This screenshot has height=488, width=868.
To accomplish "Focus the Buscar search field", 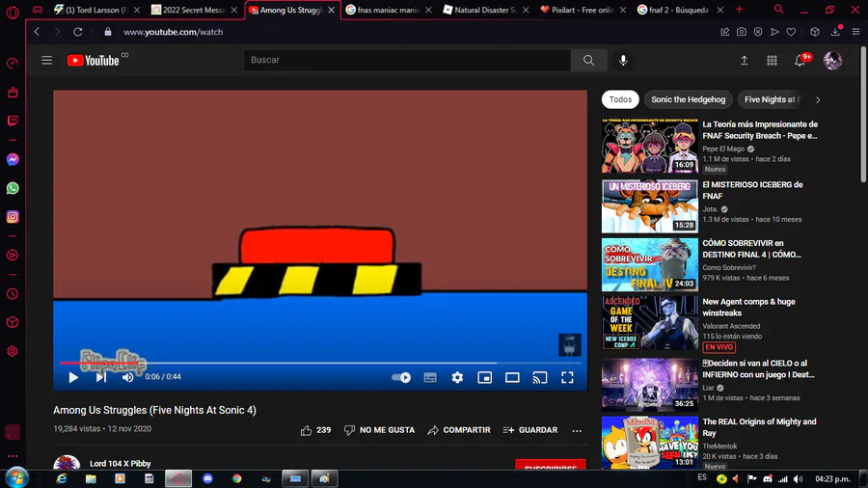I will point(407,61).
